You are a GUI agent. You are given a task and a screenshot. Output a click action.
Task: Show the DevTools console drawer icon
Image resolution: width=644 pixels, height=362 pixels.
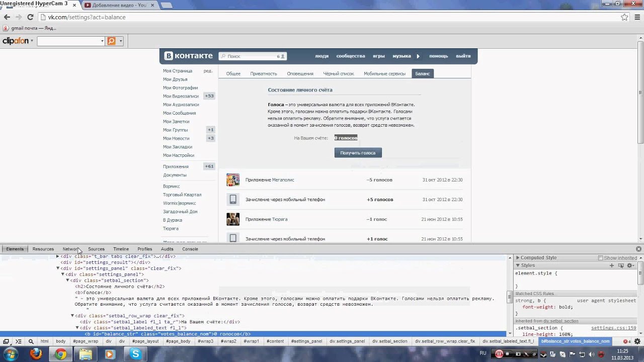pyautogui.click(x=19, y=341)
